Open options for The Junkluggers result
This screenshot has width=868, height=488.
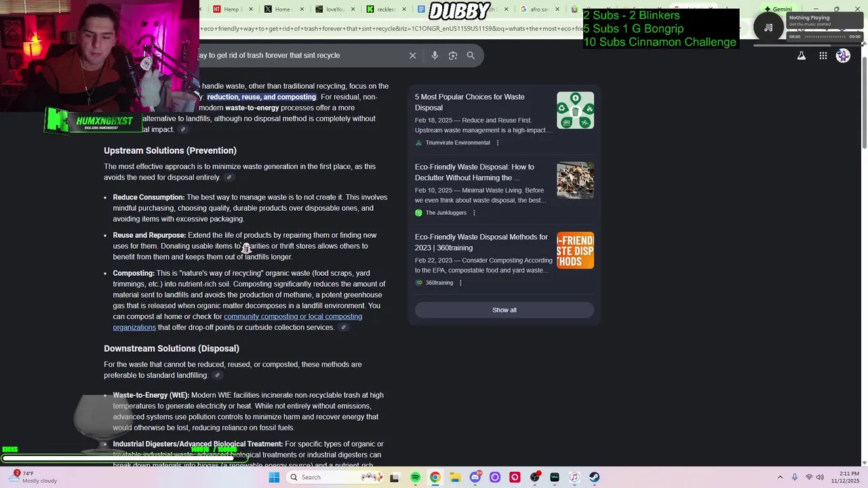[474, 213]
